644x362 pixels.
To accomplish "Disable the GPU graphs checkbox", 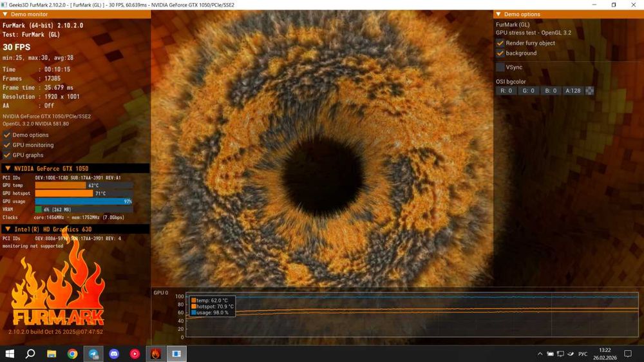I will click(6, 155).
